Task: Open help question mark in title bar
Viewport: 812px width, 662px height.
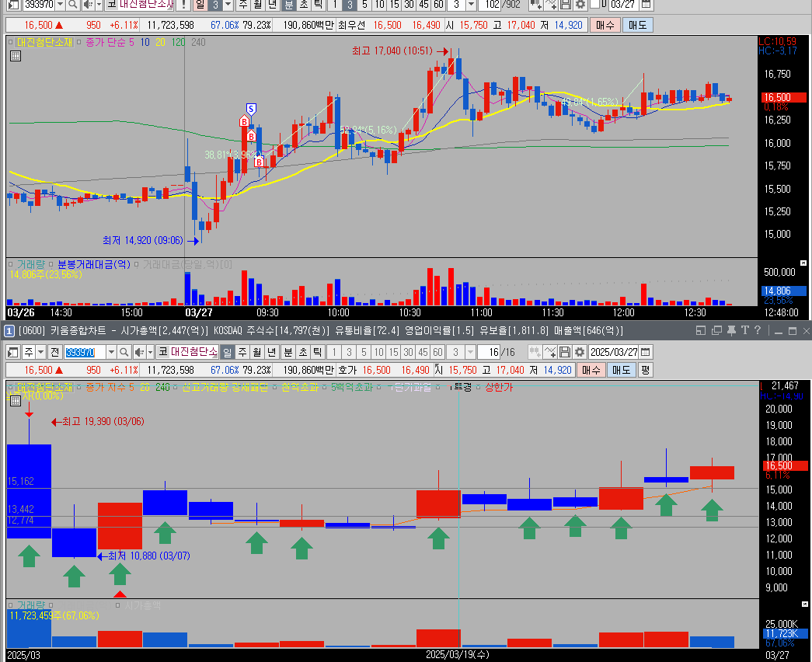Action: (758, 330)
